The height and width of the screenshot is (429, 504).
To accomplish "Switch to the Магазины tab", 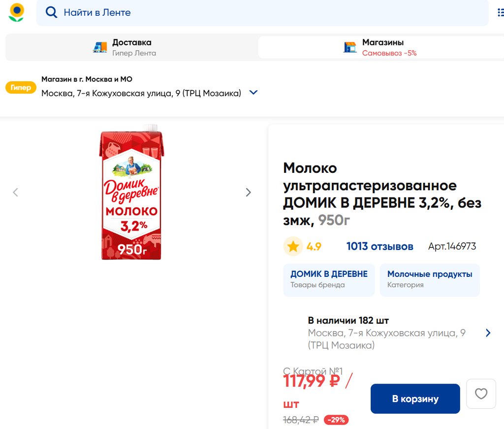I will (382, 47).
